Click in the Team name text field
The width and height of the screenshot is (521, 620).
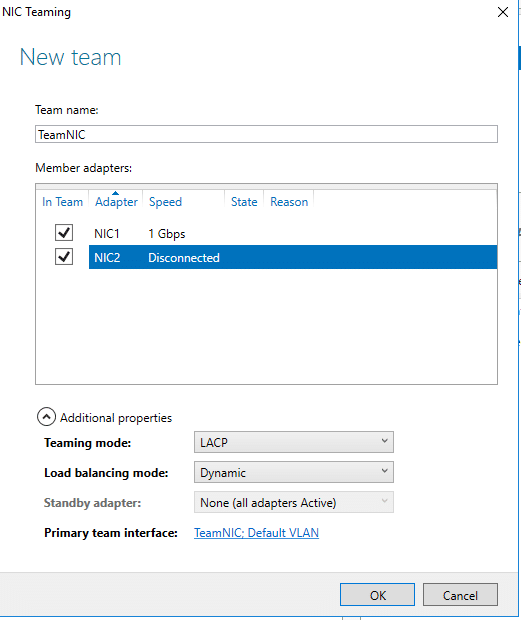pos(266,134)
